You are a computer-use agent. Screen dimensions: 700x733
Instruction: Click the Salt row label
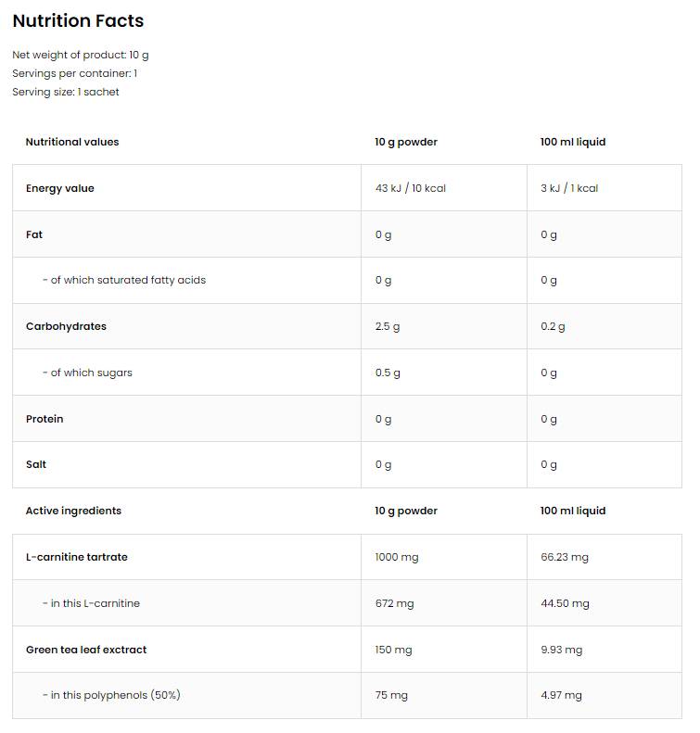[x=36, y=464]
